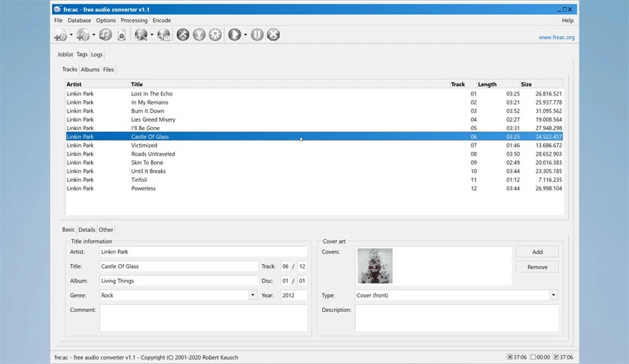Select the track Roads Untraveled
The width and height of the screenshot is (629, 364).
pos(314,154)
